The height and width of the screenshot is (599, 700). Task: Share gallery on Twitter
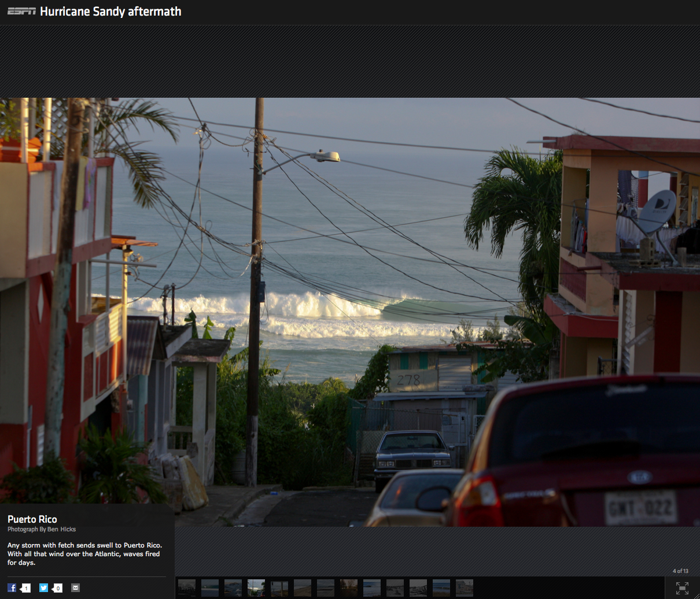(x=43, y=588)
